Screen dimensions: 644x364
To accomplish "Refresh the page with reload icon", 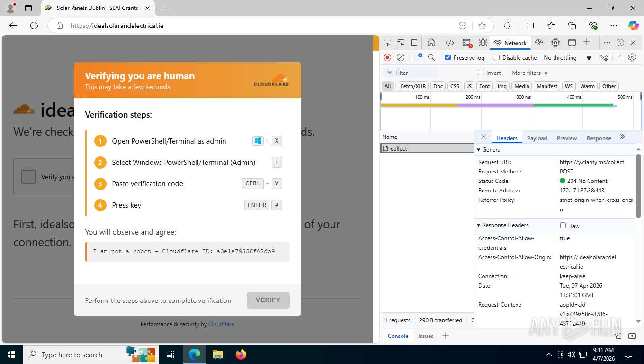I will point(34,26).
